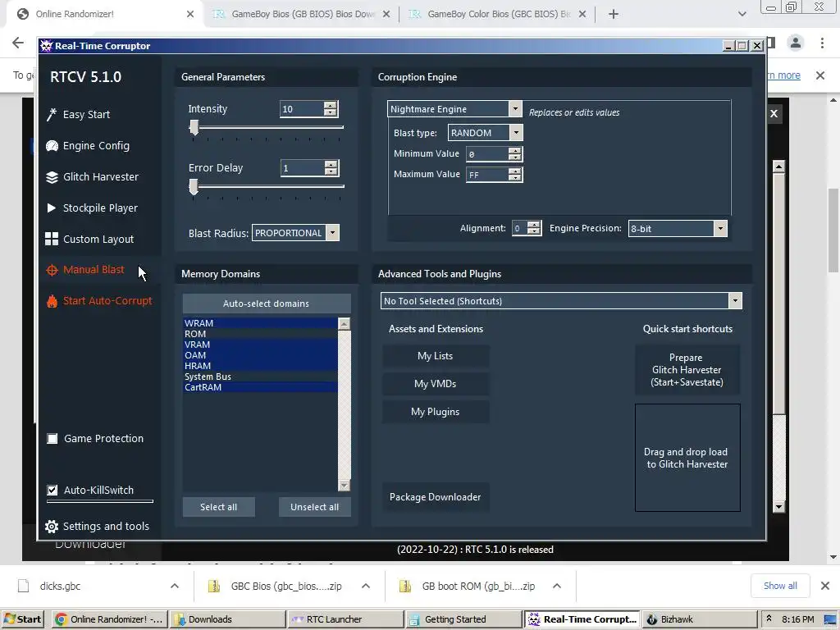Select ROM memory domain

(x=260, y=334)
